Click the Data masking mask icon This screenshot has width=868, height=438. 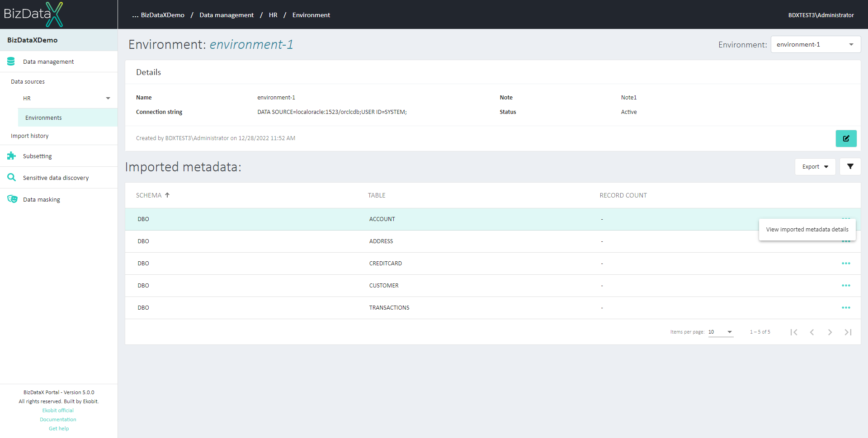[12, 199]
